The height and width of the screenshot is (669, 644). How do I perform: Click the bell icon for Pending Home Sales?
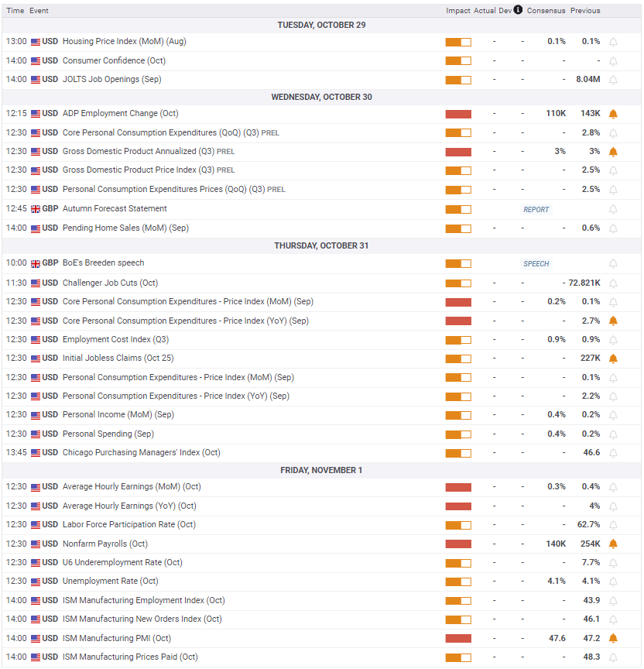pos(613,228)
